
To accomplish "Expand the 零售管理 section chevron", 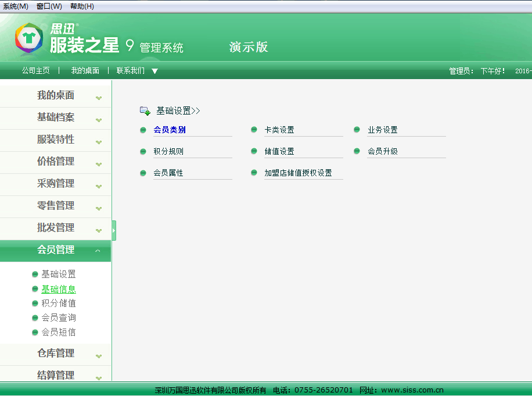I will [99, 209].
